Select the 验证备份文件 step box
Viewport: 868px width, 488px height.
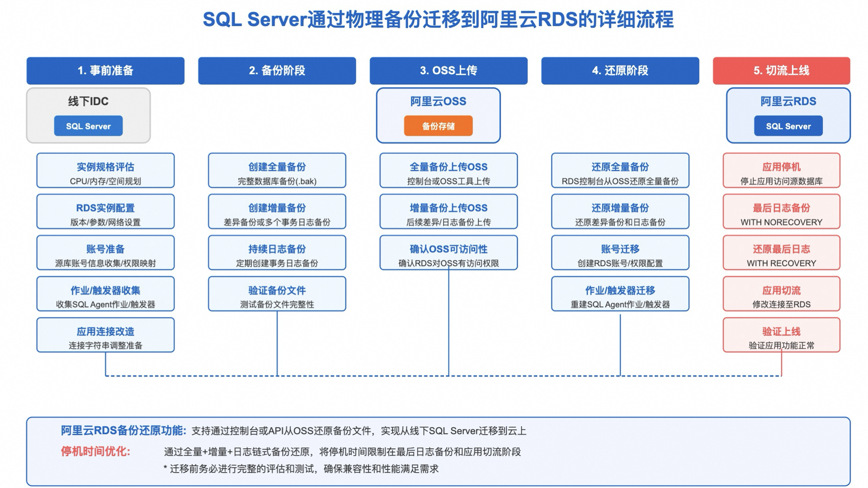pos(277,294)
